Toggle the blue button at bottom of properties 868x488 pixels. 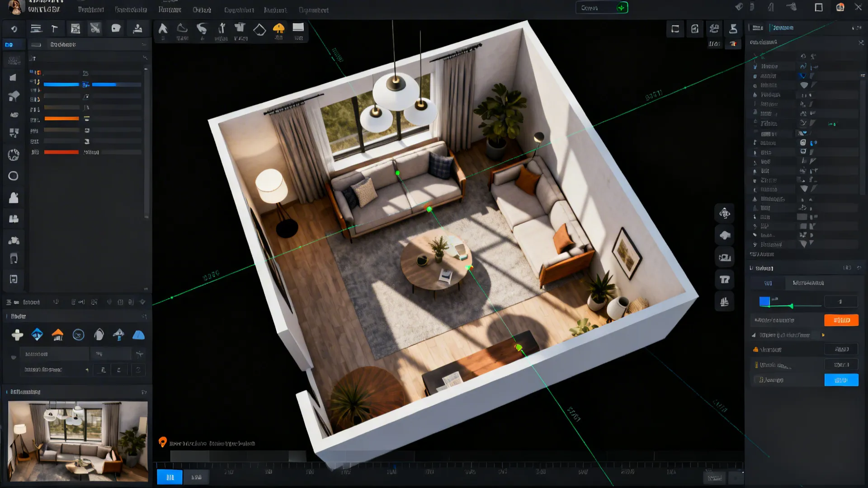[841, 380]
